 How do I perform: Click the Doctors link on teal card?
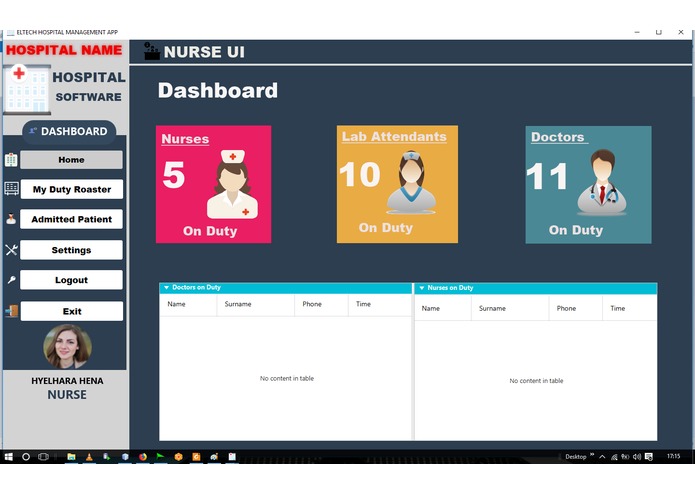pos(558,137)
